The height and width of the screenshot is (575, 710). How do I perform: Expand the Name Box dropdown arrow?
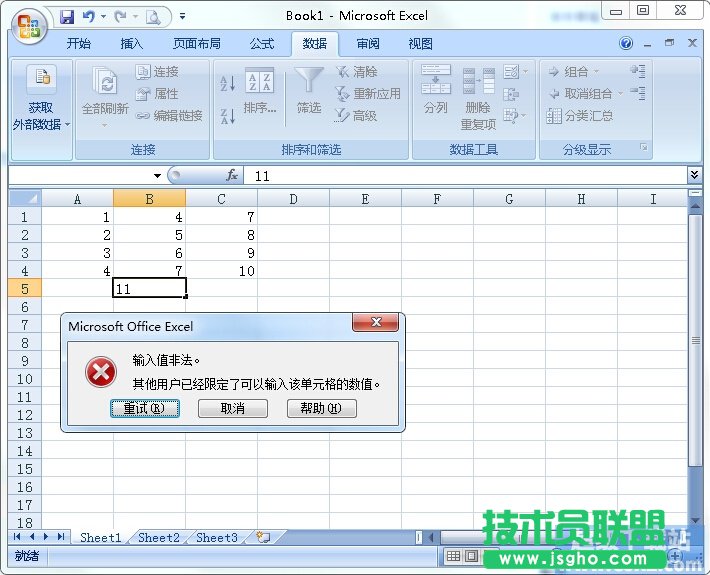click(x=157, y=176)
